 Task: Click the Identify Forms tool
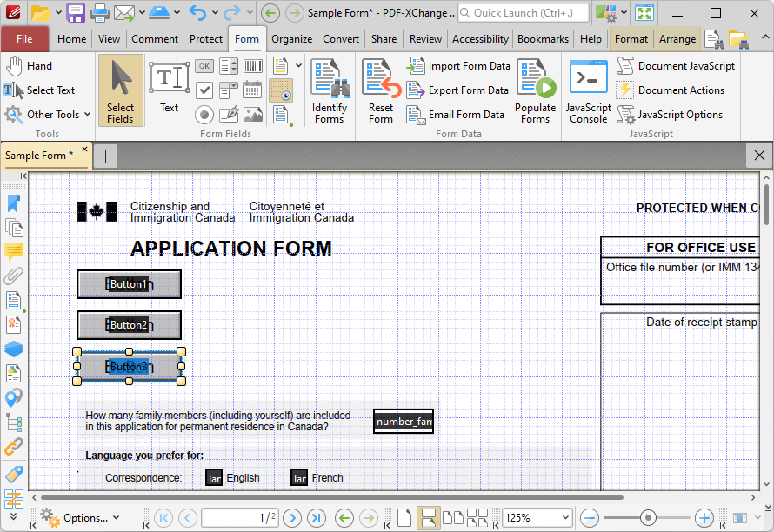[x=330, y=91]
